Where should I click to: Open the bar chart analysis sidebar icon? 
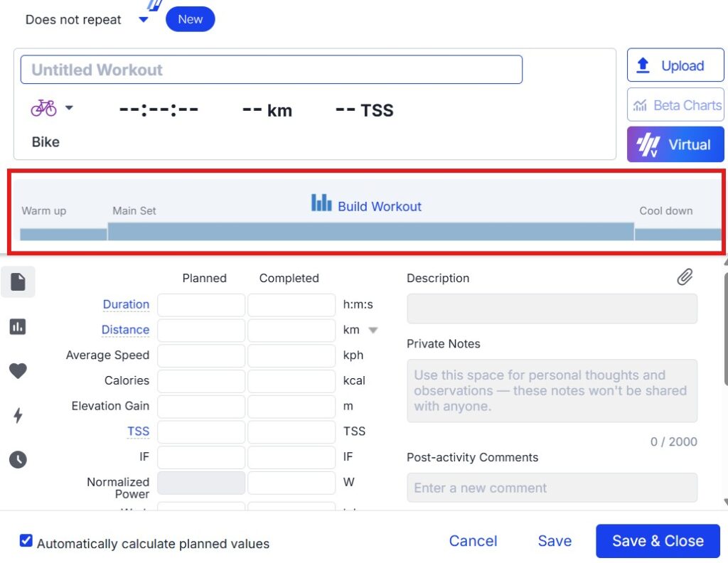click(18, 327)
